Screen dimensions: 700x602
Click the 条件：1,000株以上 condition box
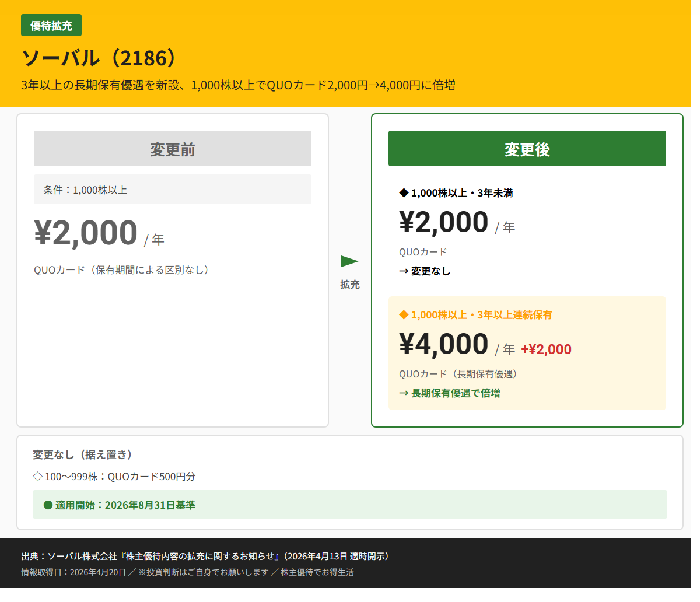point(173,190)
